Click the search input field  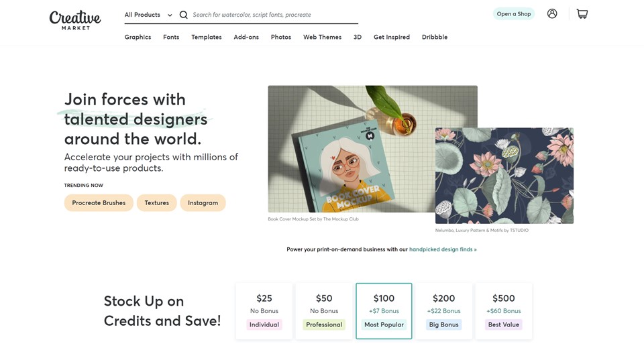pyautogui.click(x=272, y=15)
